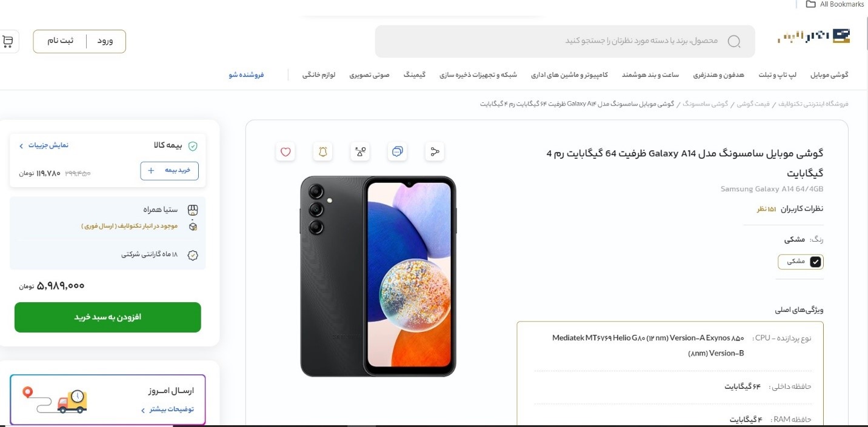The height and width of the screenshot is (427, 868).
Task: Click افزودن به سبد خرید button
Action: 108,317
